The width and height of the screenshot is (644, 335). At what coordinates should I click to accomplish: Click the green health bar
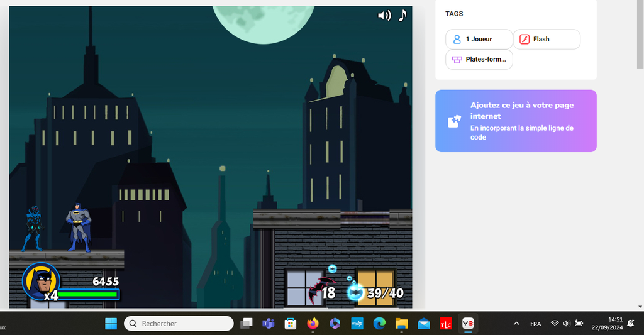[x=88, y=294]
